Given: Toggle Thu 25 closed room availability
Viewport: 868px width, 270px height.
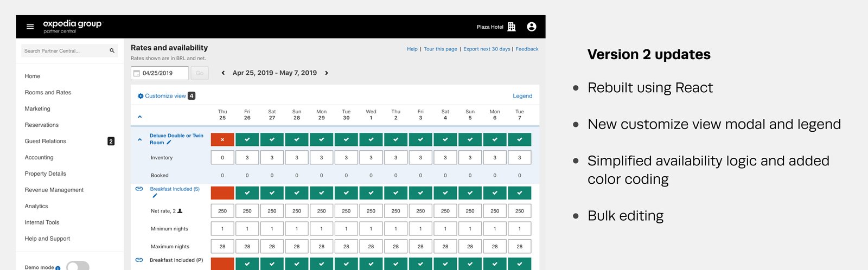Looking at the screenshot, I should [x=222, y=140].
